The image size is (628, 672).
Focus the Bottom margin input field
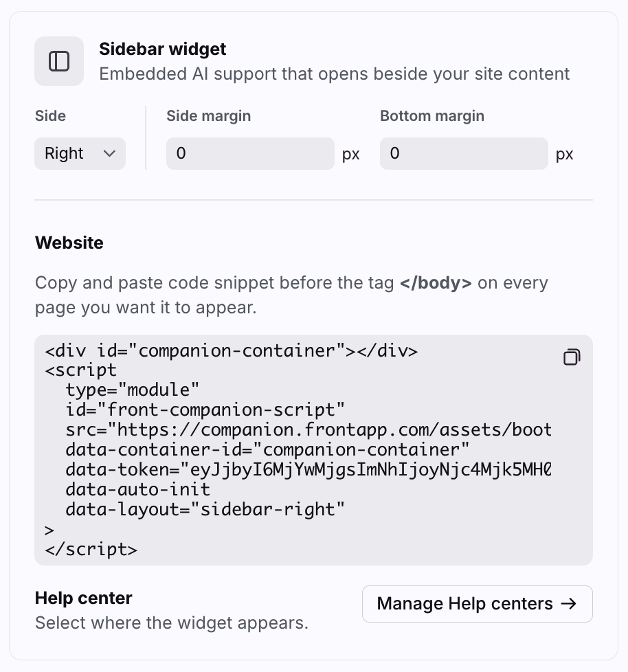(464, 153)
